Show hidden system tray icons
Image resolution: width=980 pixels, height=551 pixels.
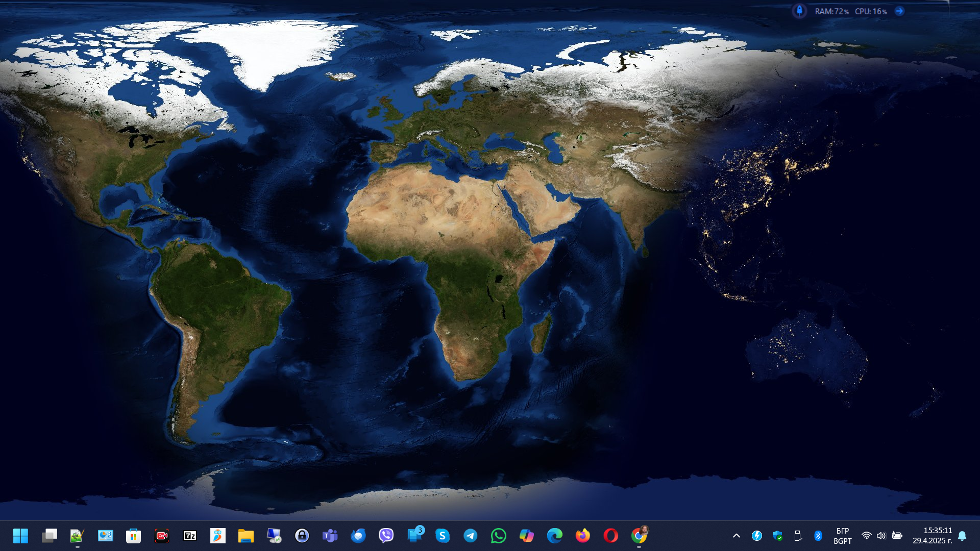737,536
